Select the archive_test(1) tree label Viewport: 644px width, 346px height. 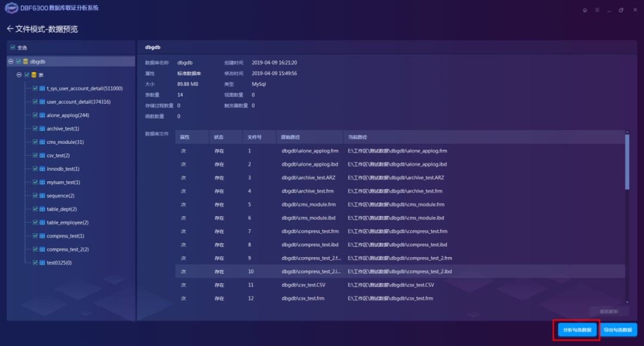pos(63,129)
